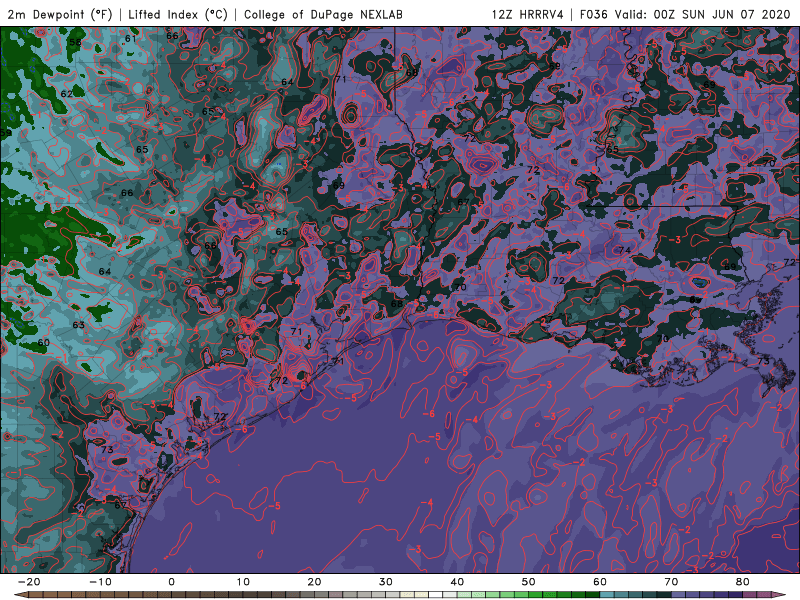Click the -10 label on the color scale
Image resolution: width=800 pixels, height=600 pixels.
[100, 582]
